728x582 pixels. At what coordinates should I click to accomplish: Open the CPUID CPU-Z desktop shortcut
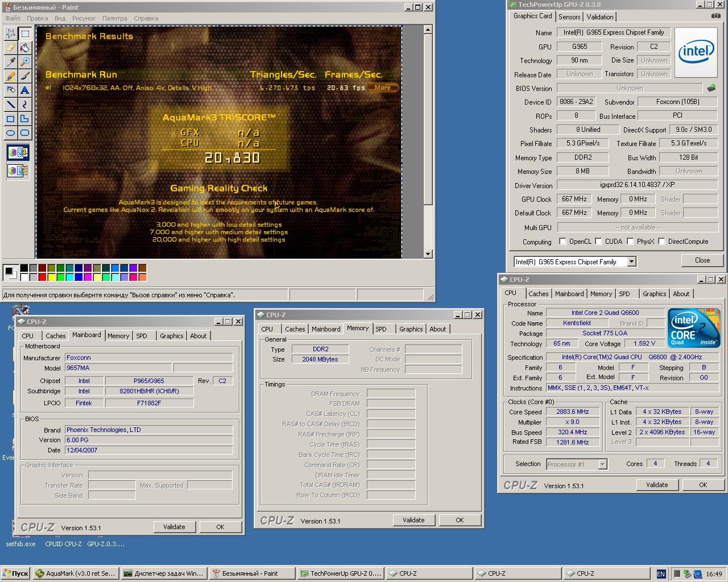click(x=63, y=544)
